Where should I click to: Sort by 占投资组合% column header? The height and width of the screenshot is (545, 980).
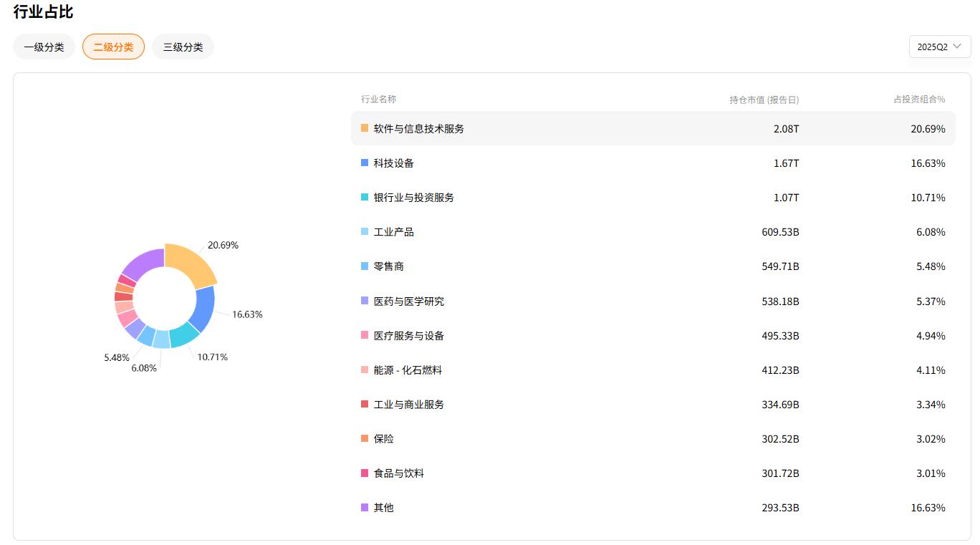[x=919, y=100]
